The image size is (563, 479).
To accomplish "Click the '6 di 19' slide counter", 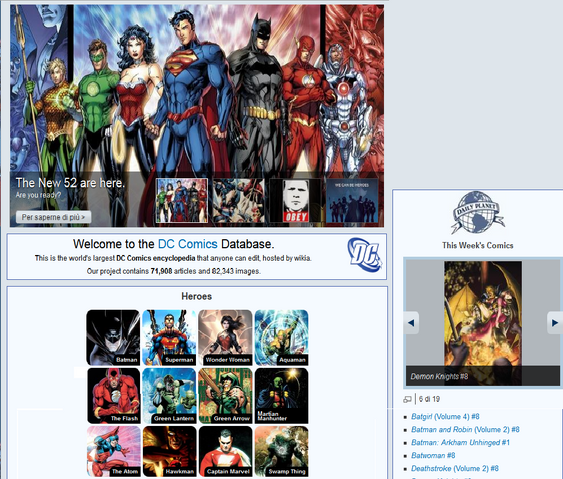I will (429, 399).
